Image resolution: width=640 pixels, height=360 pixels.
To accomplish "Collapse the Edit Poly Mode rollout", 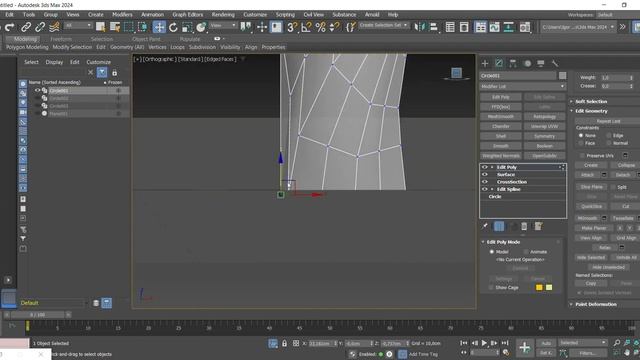I will tap(503, 242).
